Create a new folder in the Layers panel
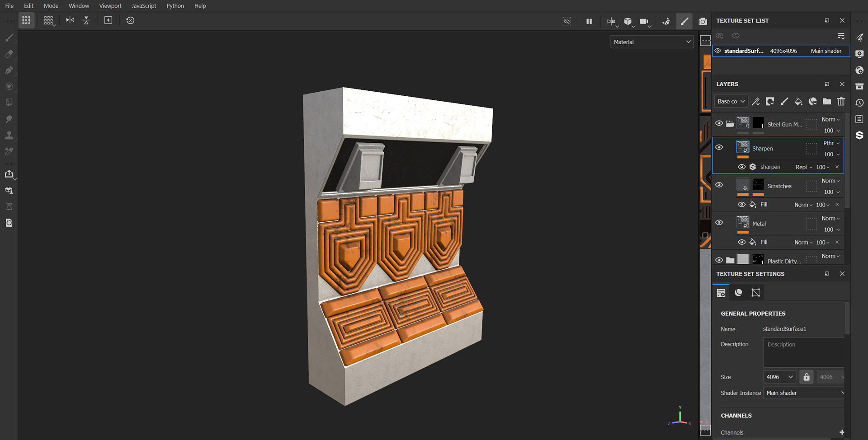868x440 pixels. click(x=826, y=101)
